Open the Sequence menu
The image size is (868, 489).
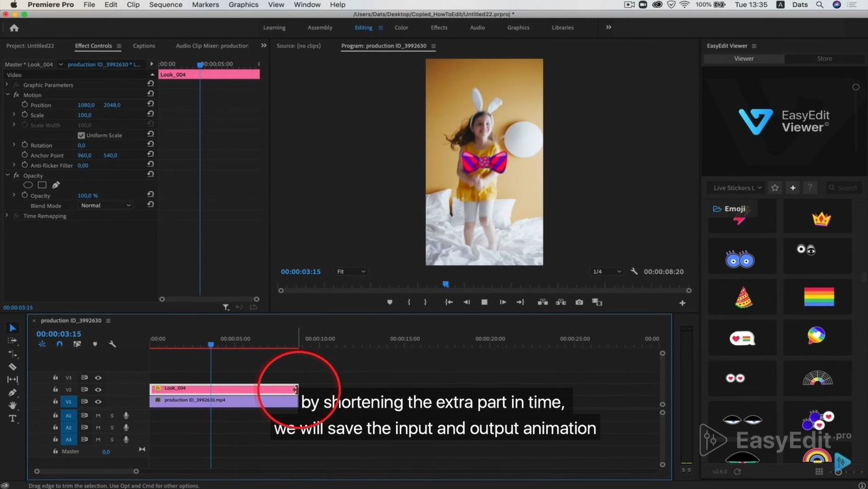pyautogui.click(x=166, y=4)
